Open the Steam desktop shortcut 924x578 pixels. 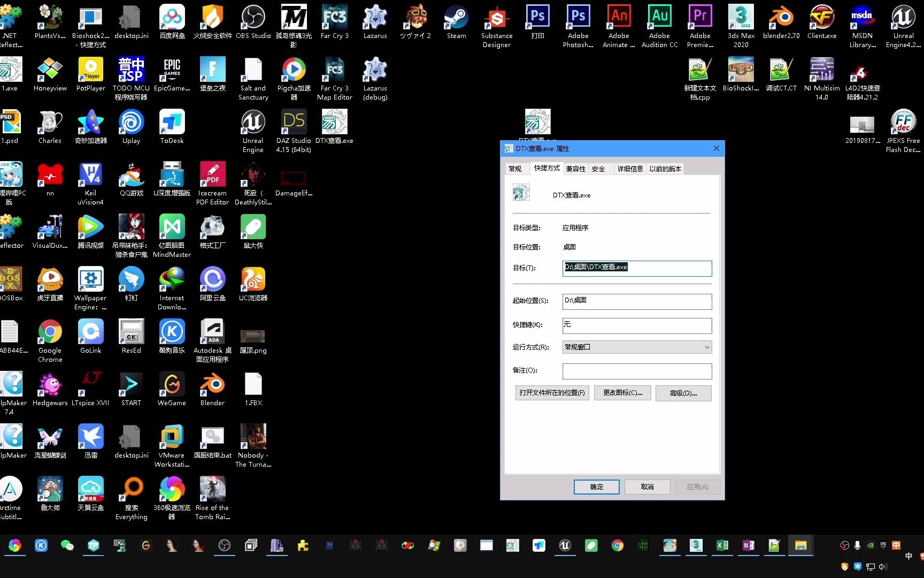pyautogui.click(x=456, y=22)
